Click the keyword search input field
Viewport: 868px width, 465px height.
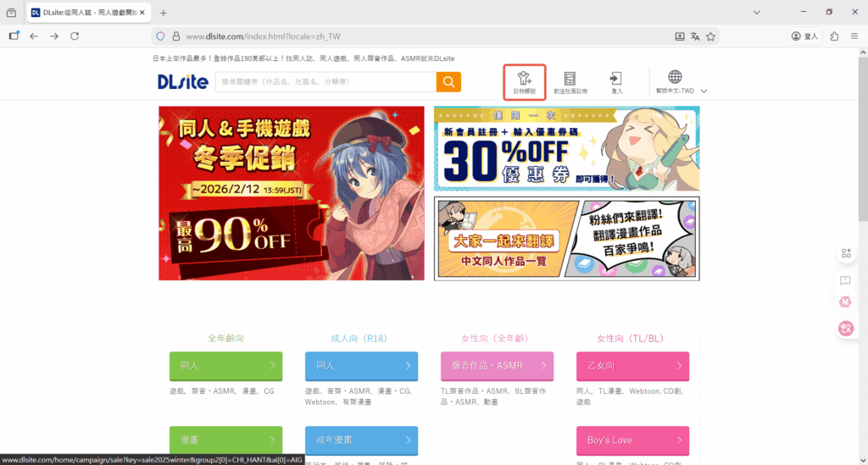click(x=325, y=81)
